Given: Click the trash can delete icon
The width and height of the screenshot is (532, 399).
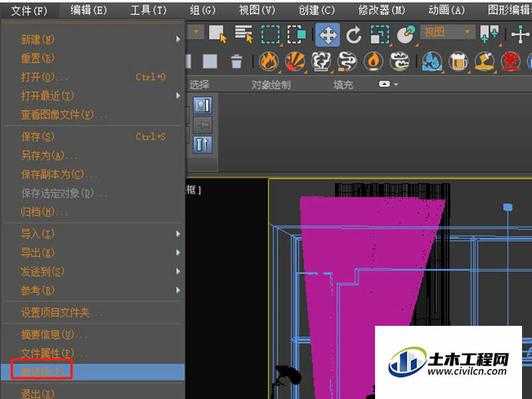Looking at the screenshot, I should pyautogui.click(x=237, y=61).
